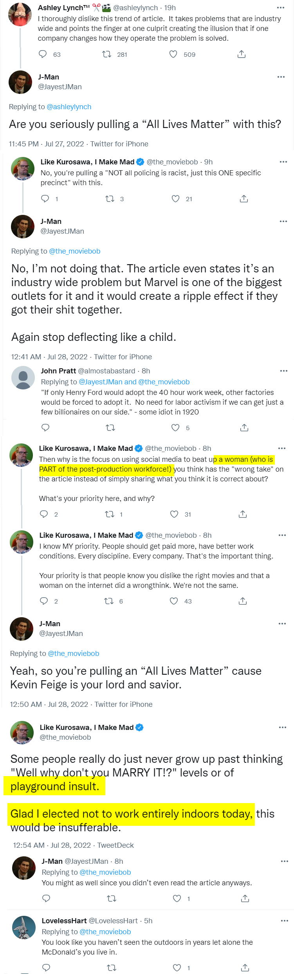Screen dimensions: 294x980
Task: Open LovelessHart's profile avatar
Action: point(24,927)
